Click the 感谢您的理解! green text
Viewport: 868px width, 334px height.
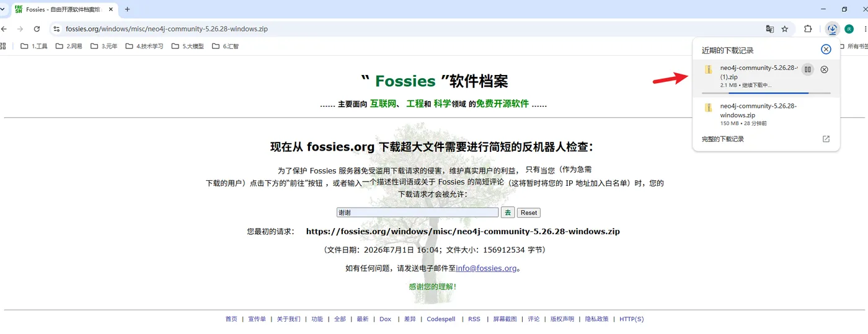(x=433, y=287)
